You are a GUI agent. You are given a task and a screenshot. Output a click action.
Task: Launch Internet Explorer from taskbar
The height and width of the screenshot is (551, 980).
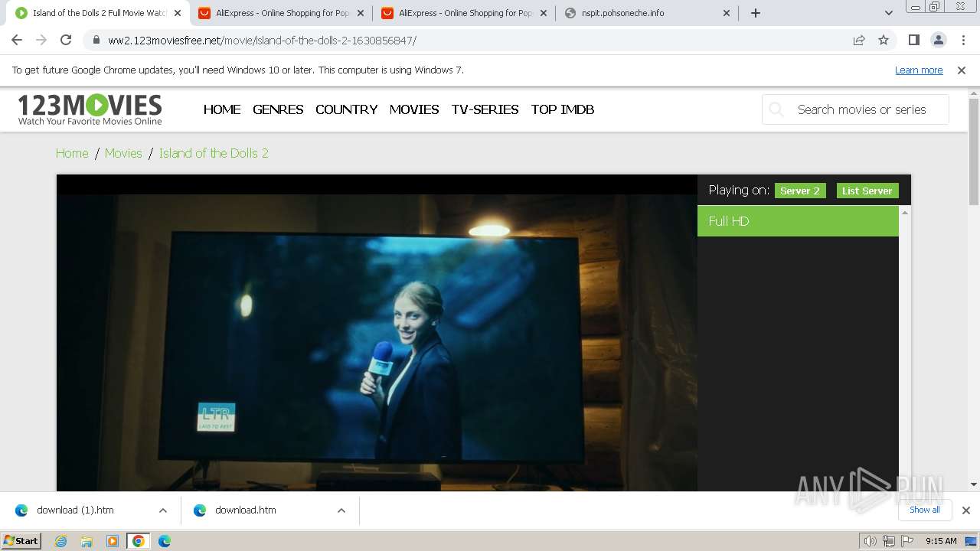tap(61, 541)
